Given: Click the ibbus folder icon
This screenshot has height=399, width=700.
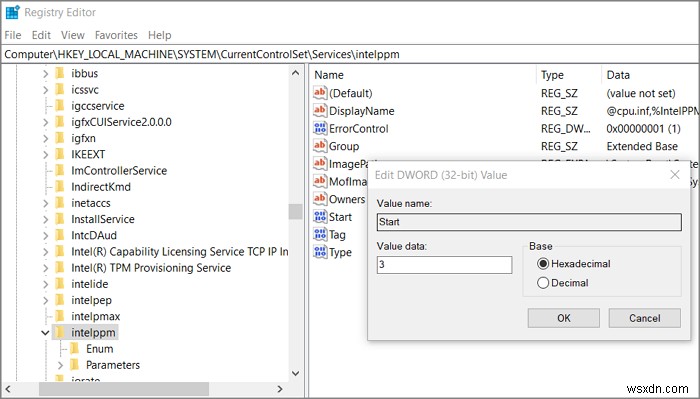Looking at the screenshot, I should 60,73.
